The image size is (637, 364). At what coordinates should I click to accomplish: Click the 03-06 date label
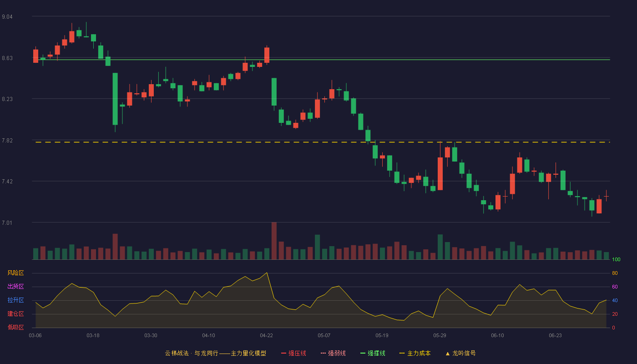point(35,335)
